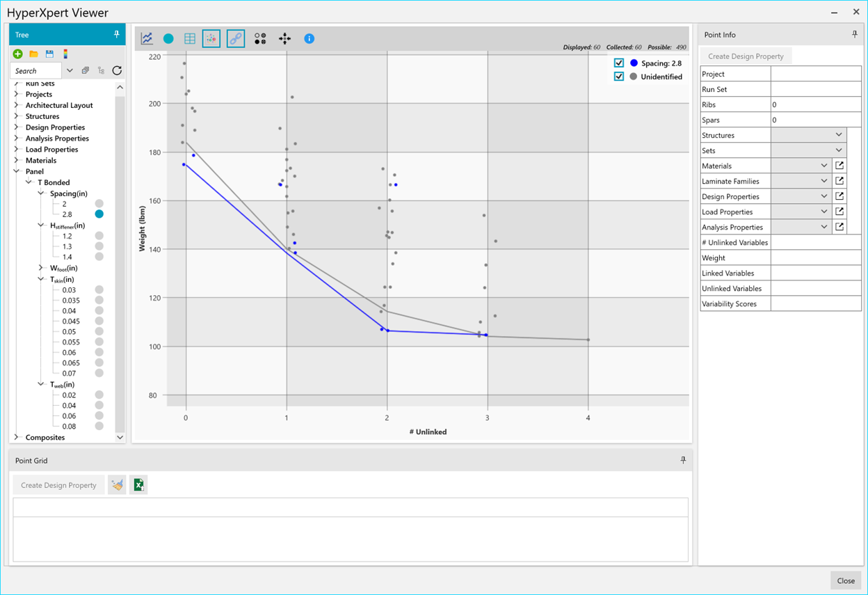Click Tweb value 0.04 in the tree
This screenshot has height=595, width=868.
(69, 406)
